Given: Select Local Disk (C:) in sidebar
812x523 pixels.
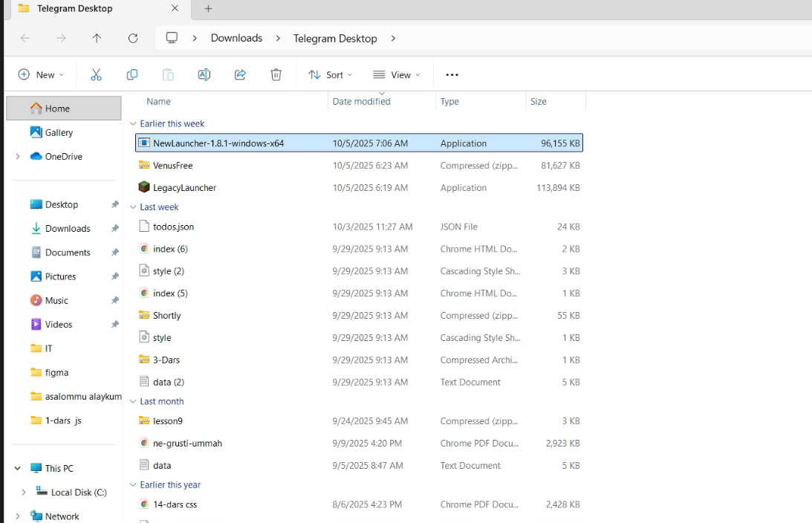Looking at the screenshot, I should [78, 493].
